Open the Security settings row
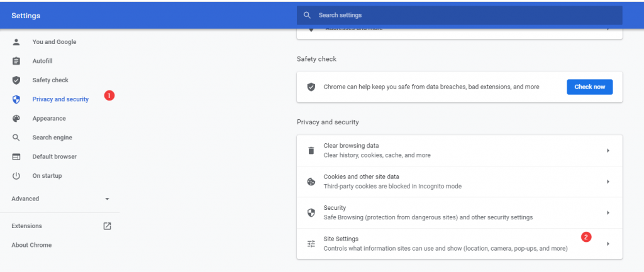The height and width of the screenshot is (272, 644). [460, 213]
